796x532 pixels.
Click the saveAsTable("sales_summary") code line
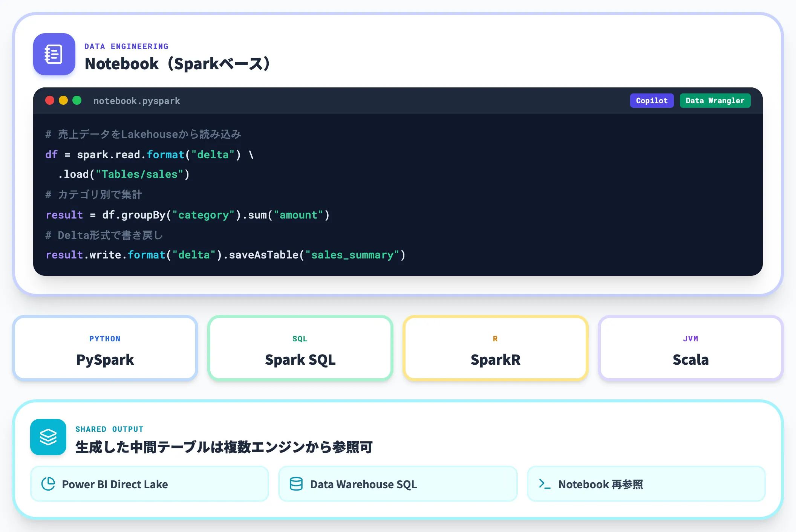225,255
